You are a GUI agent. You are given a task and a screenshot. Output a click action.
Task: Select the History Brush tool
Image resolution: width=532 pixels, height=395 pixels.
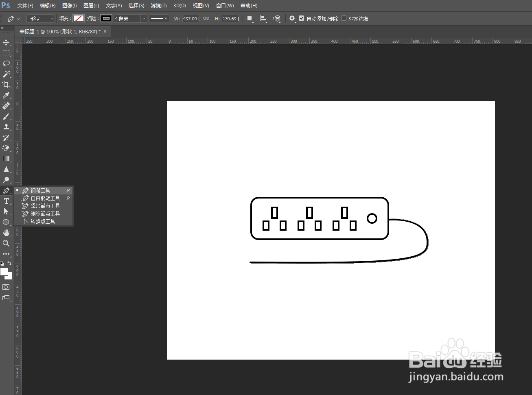6,137
